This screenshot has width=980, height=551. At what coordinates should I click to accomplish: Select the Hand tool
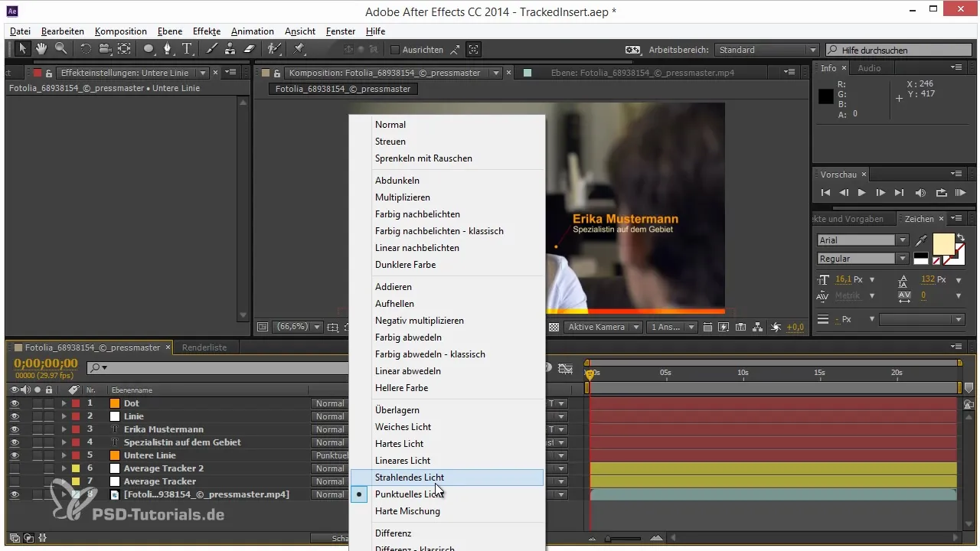pos(41,49)
